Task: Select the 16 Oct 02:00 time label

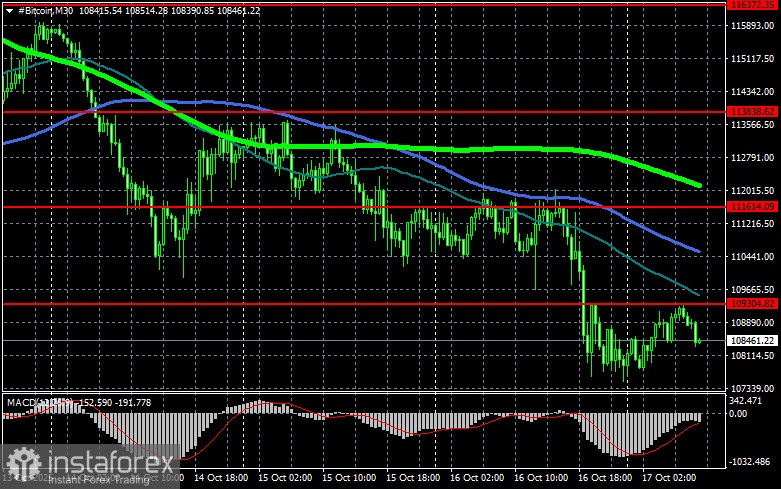Action: [x=477, y=478]
